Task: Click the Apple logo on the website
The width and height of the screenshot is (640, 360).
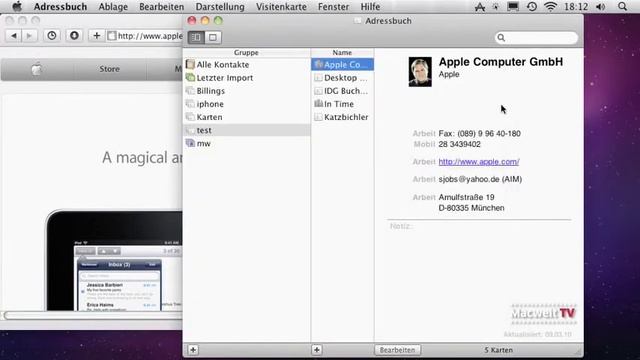Action: click(37, 69)
